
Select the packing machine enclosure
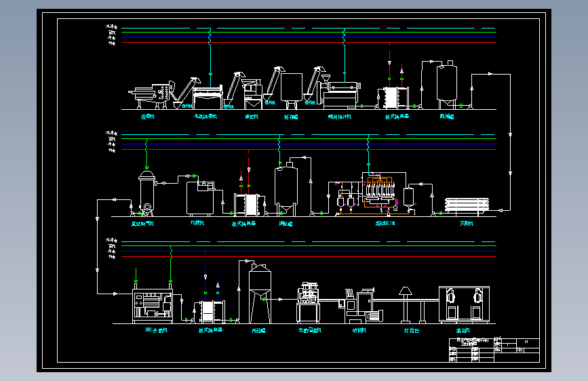465,304
